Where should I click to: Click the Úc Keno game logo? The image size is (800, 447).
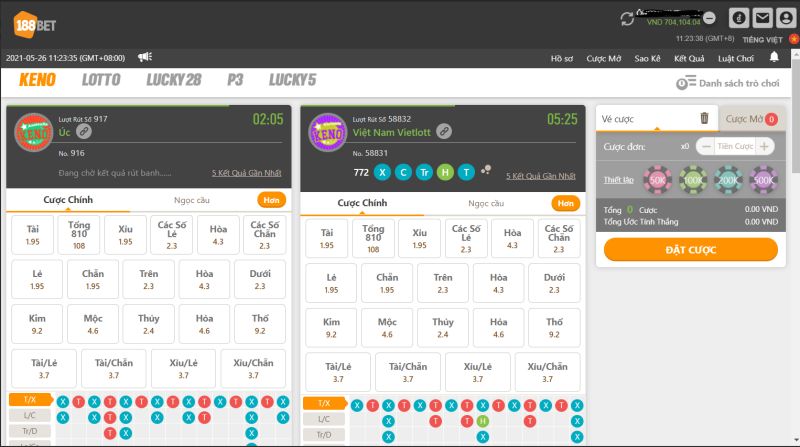pos(34,133)
